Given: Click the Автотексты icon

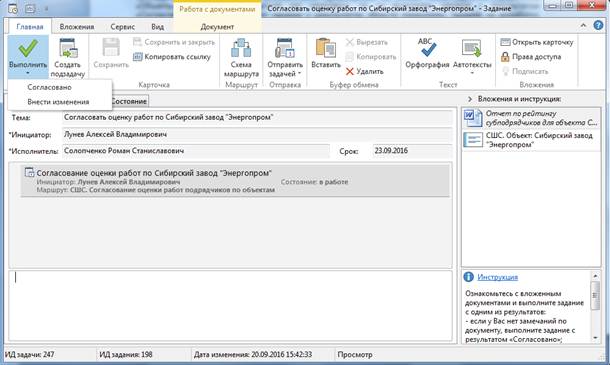Looking at the screenshot, I should [x=472, y=48].
